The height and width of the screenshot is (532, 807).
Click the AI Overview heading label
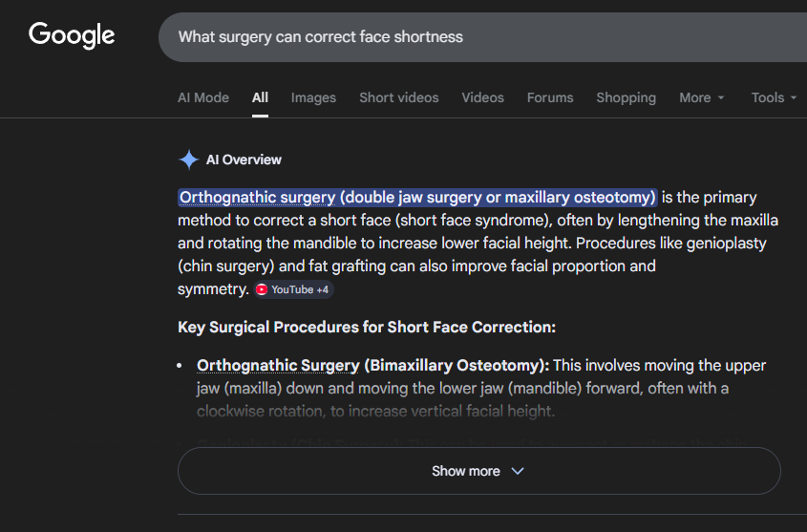(x=244, y=160)
